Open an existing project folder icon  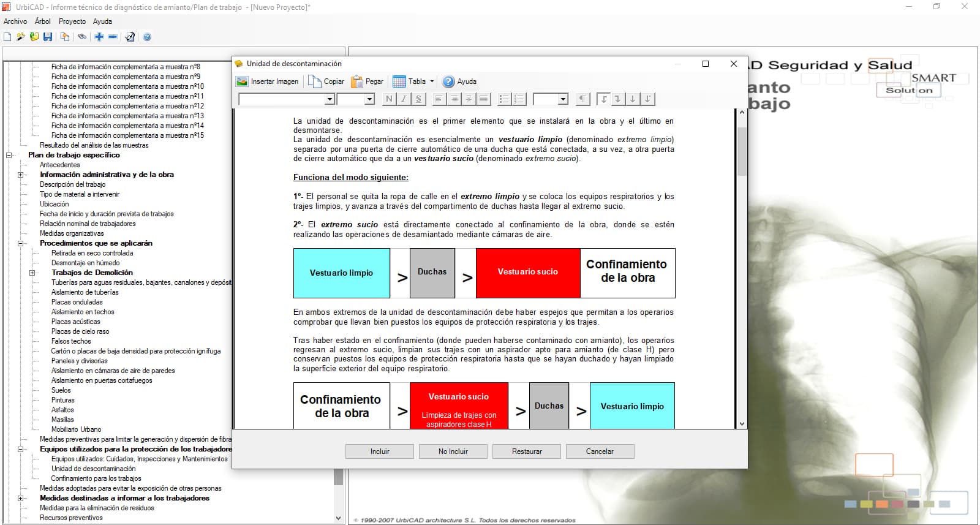[34, 37]
